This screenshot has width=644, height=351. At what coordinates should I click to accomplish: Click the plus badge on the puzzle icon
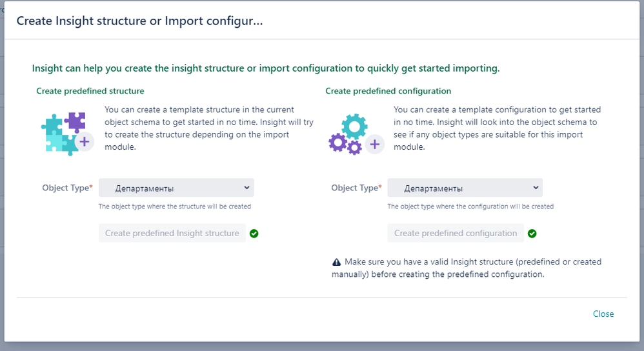[85, 142]
